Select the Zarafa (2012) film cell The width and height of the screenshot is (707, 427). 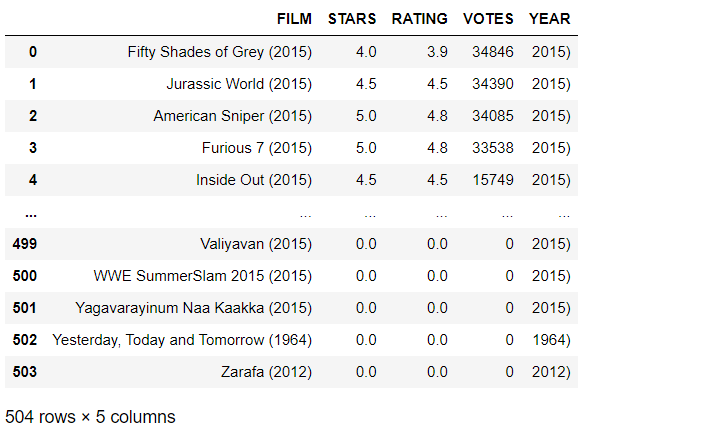(x=266, y=372)
